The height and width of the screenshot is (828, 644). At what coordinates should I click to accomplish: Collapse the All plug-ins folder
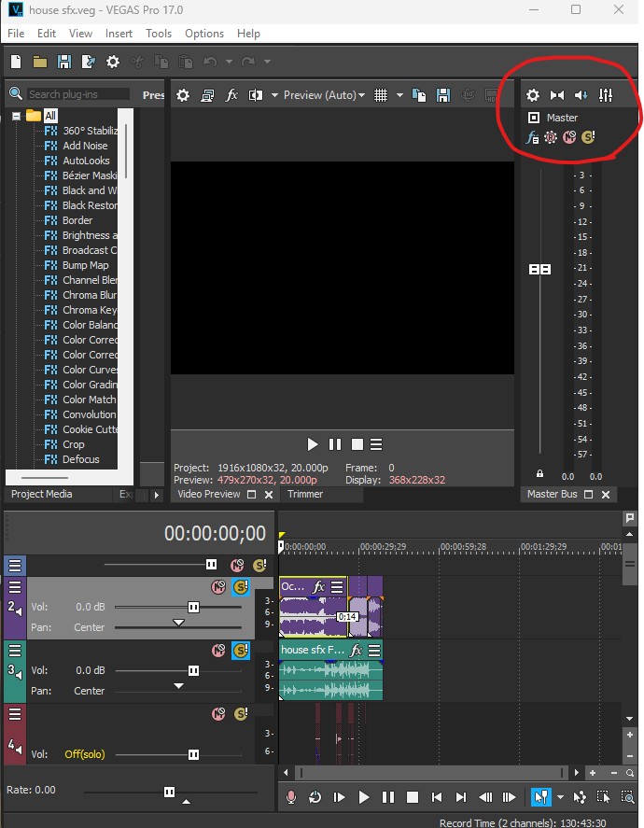pyautogui.click(x=17, y=116)
